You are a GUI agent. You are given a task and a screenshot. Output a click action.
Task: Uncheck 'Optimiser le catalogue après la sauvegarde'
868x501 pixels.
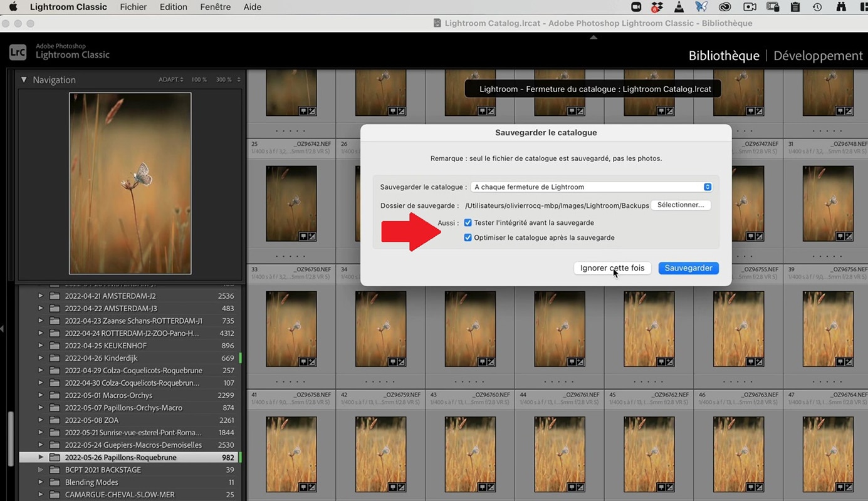tap(468, 238)
